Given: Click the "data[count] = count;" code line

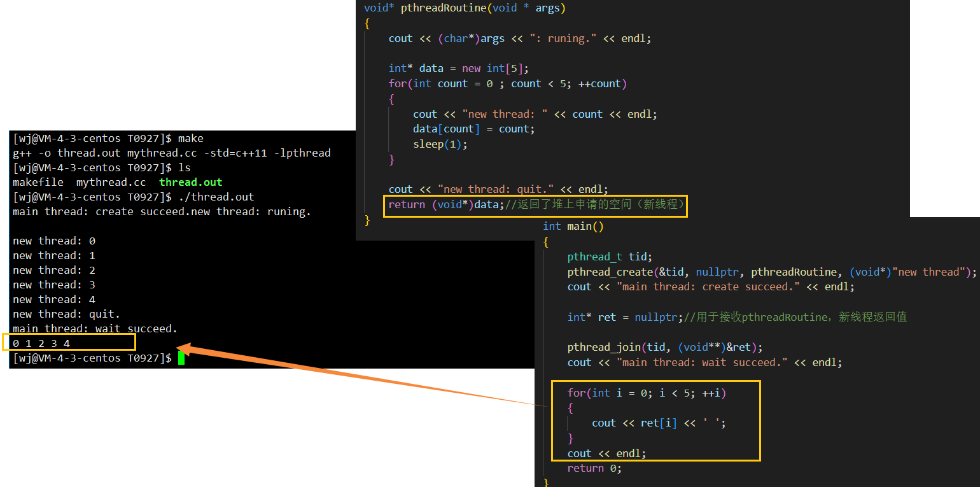Looking at the screenshot, I should [474, 129].
